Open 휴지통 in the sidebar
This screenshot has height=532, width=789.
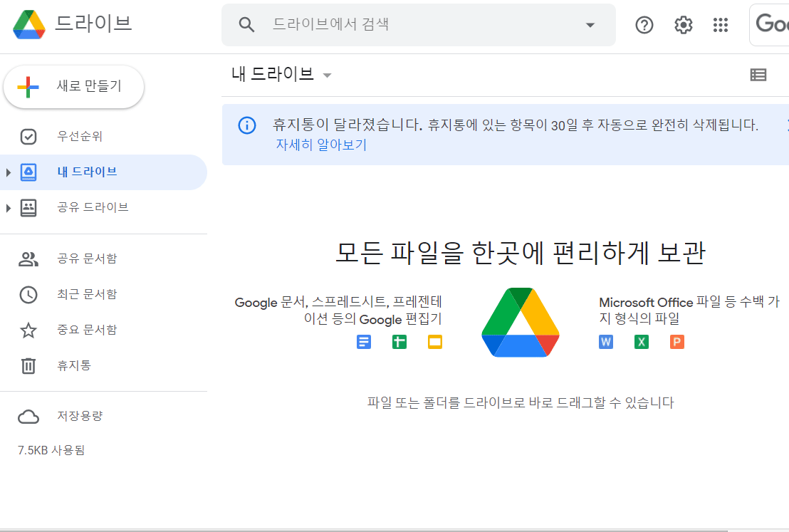click(x=103, y=365)
